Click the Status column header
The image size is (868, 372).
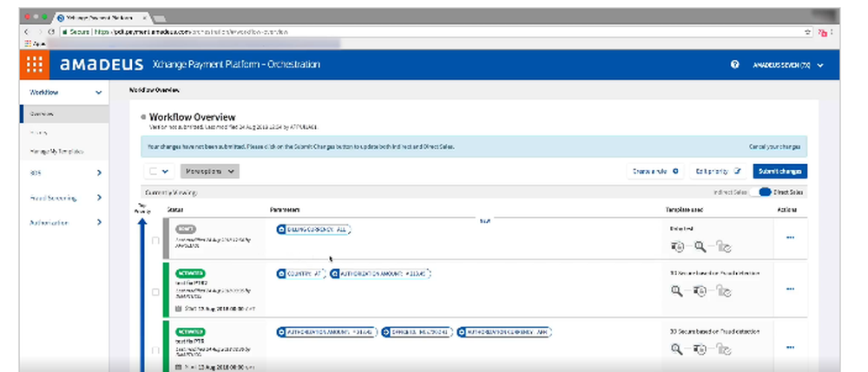[x=175, y=210]
